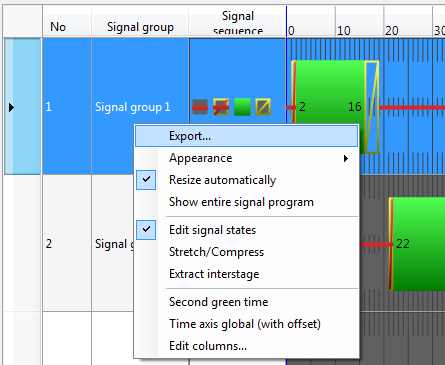Image resolution: width=445 pixels, height=365 pixels.
Task: Click green bar starting at 22 in row 2
Action: [417, 244]
